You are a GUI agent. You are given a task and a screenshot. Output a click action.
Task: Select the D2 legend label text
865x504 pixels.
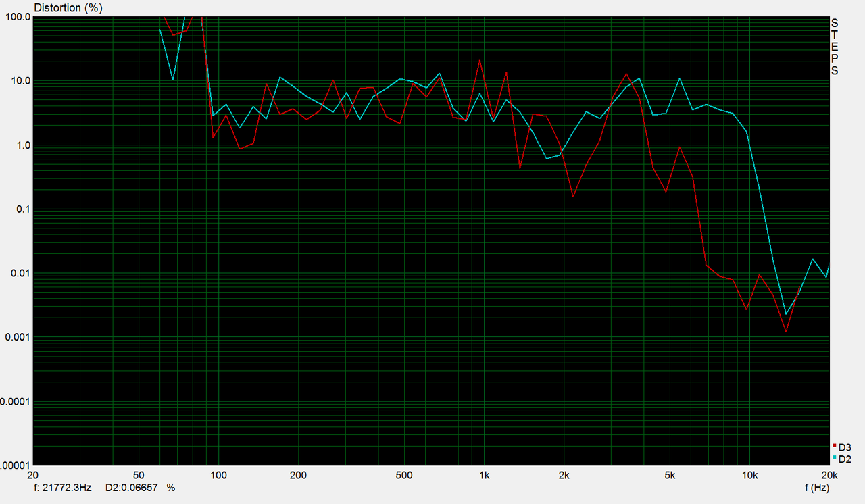pyautogui.click(x=845, y=459)
